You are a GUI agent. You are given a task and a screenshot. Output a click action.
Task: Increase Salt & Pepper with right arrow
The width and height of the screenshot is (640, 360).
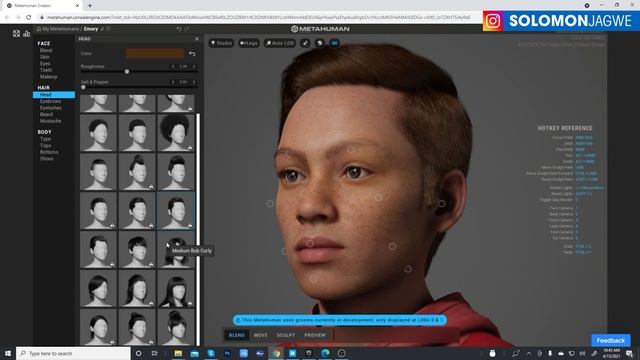(x=194, y=82)
